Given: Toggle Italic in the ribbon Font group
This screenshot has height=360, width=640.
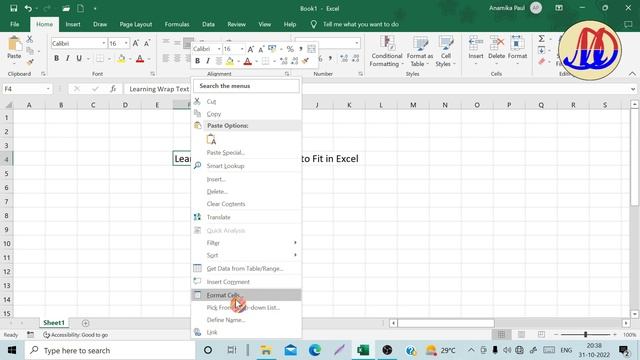Looking at the screenshot, I should tap(67, 58).
